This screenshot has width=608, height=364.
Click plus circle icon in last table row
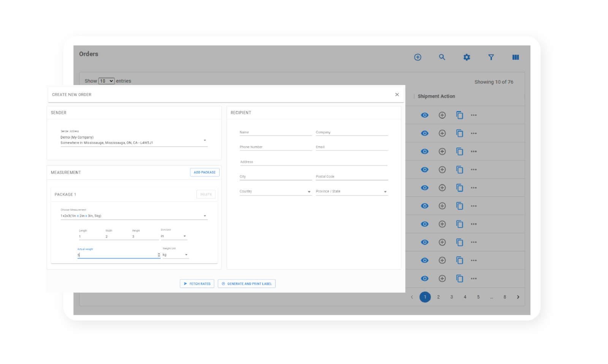[442, 279]
